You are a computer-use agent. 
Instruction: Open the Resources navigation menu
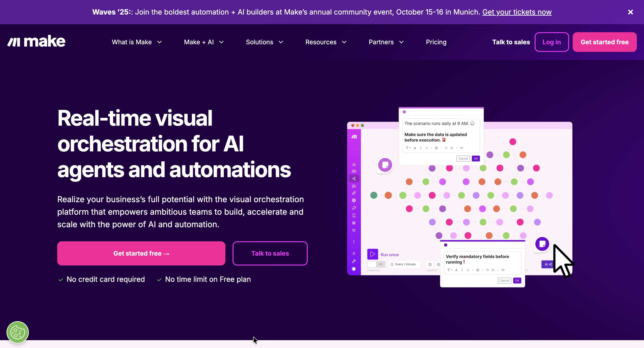click(326, 42)
